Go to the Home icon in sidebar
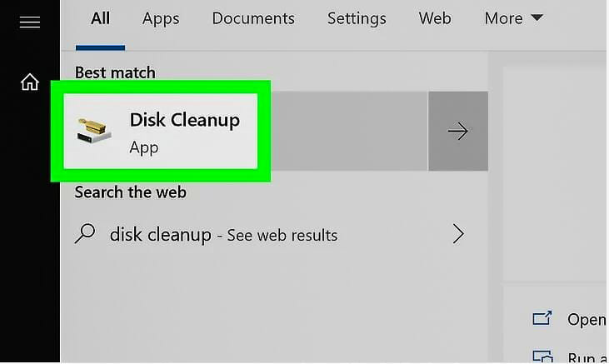Image resolution: width=609 pixels, height=364 pixels. 30,82
